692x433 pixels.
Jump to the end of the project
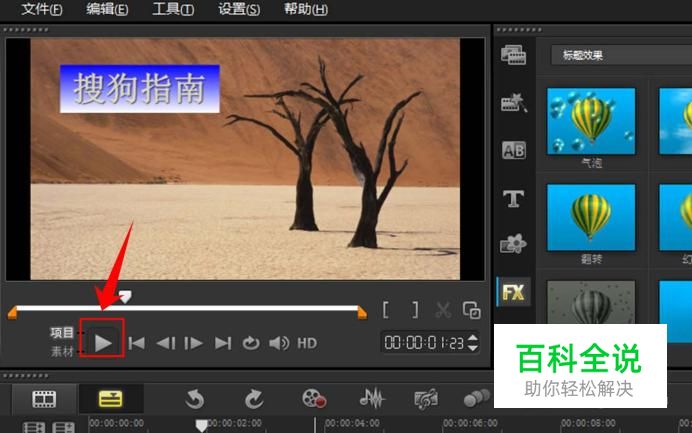click(223, 343)
